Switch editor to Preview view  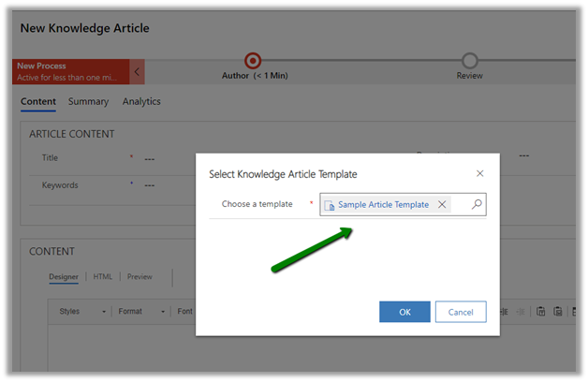(140, 276)
